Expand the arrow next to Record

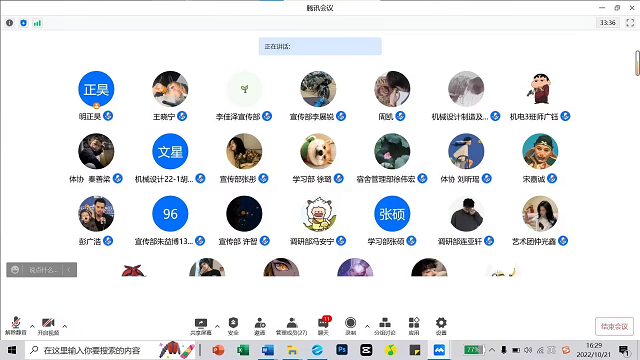pos(367,327)
